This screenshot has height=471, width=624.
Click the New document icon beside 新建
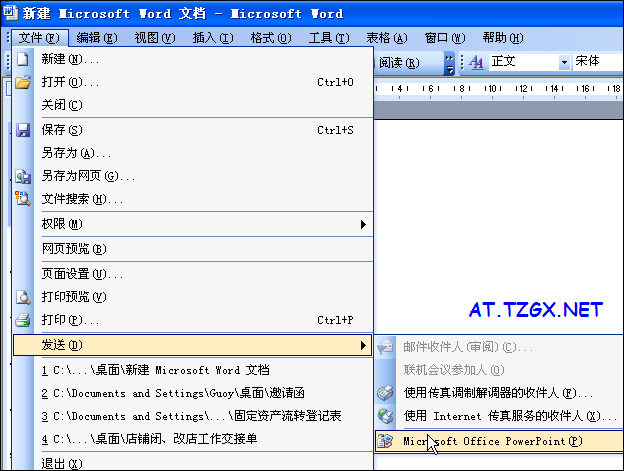[23, 59]
